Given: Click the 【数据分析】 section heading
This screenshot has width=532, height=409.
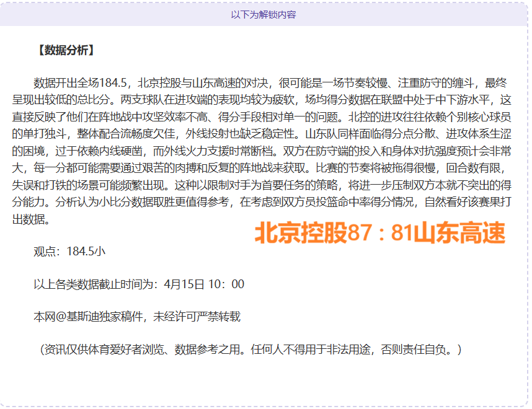Looking at the screenshot, I should tap(66, 51).
